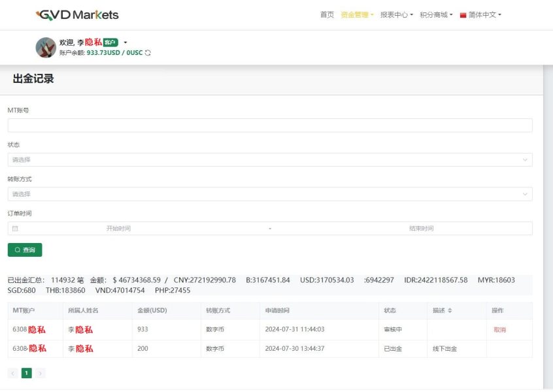
Task: Open the 报表中心 menu
Action: tap(396, 15)
